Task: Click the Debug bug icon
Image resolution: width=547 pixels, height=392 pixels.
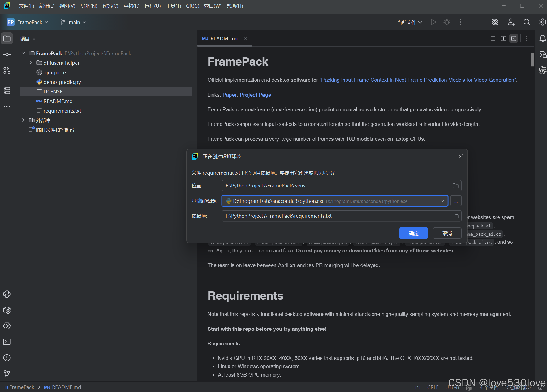Action: (447, 22)
